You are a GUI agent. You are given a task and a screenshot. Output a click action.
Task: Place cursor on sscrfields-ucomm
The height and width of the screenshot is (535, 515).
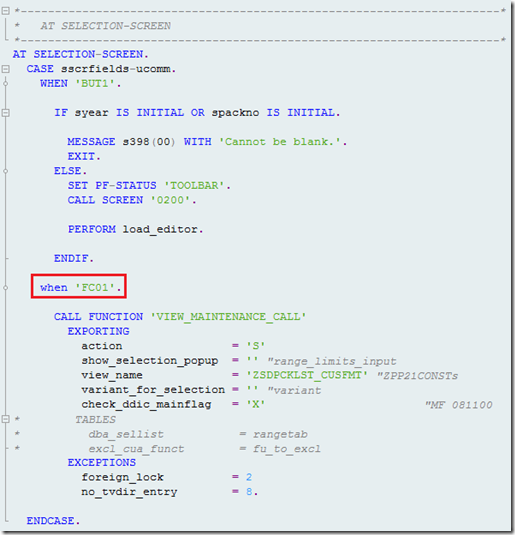click(x=116, y=69)
